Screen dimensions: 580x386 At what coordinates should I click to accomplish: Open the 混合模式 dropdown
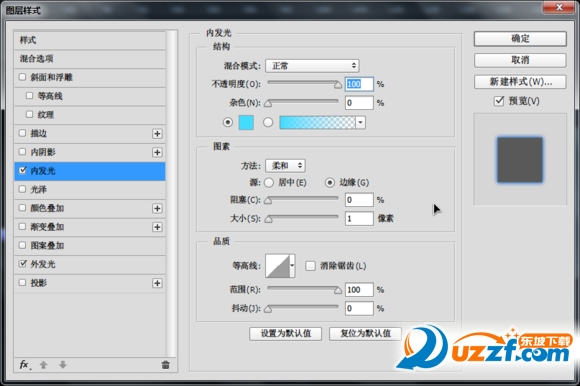click(312, 66)
